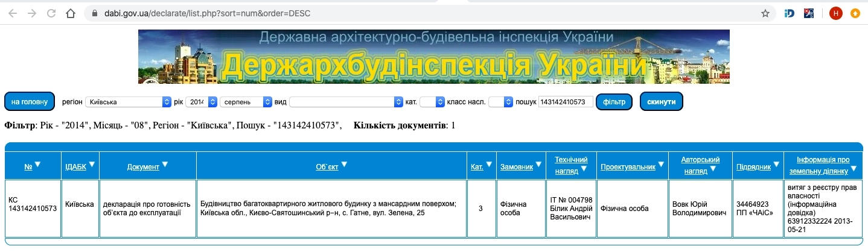Sort by № column arrow

pyautogui.click(x=37, y=165)
